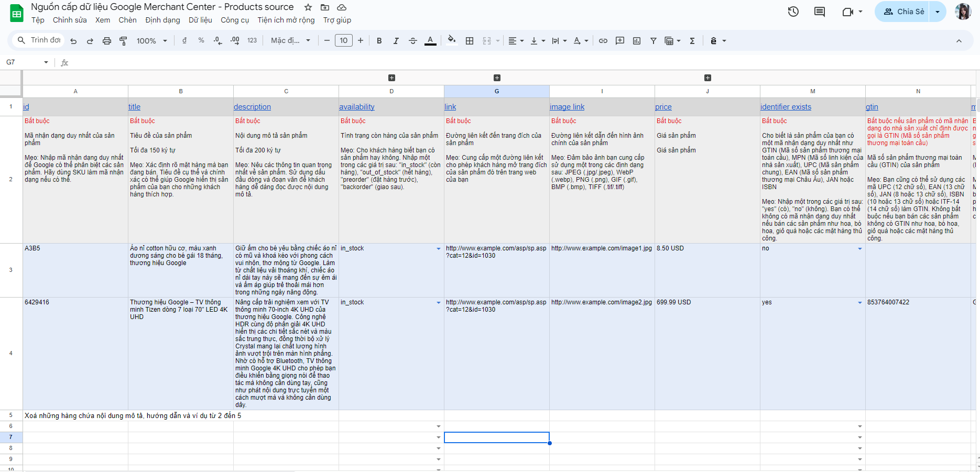980x472 pixels.
Task: Format as percent
Action: pyautogui.click(x=201, y=41)
